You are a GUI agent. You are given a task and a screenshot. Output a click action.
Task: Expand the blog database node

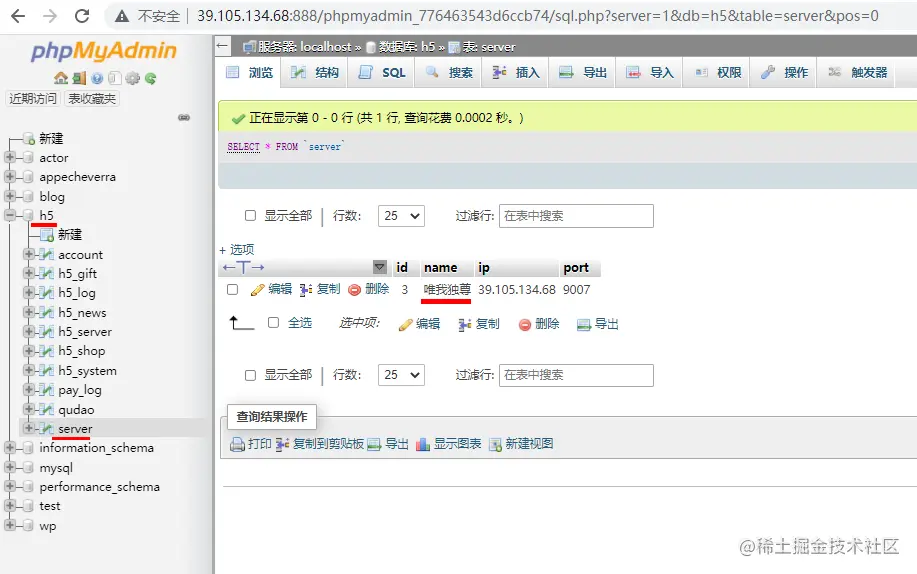tap(10, 196)
